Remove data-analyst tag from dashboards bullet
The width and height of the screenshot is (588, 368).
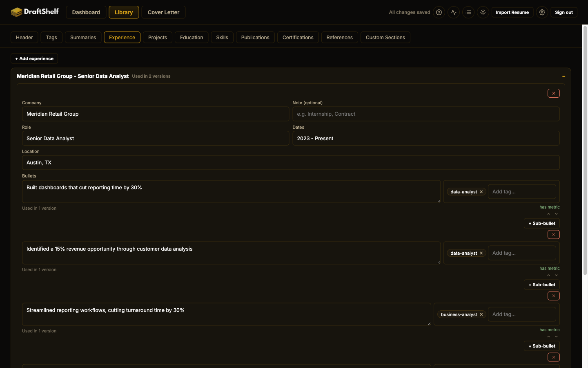point(481,192)
